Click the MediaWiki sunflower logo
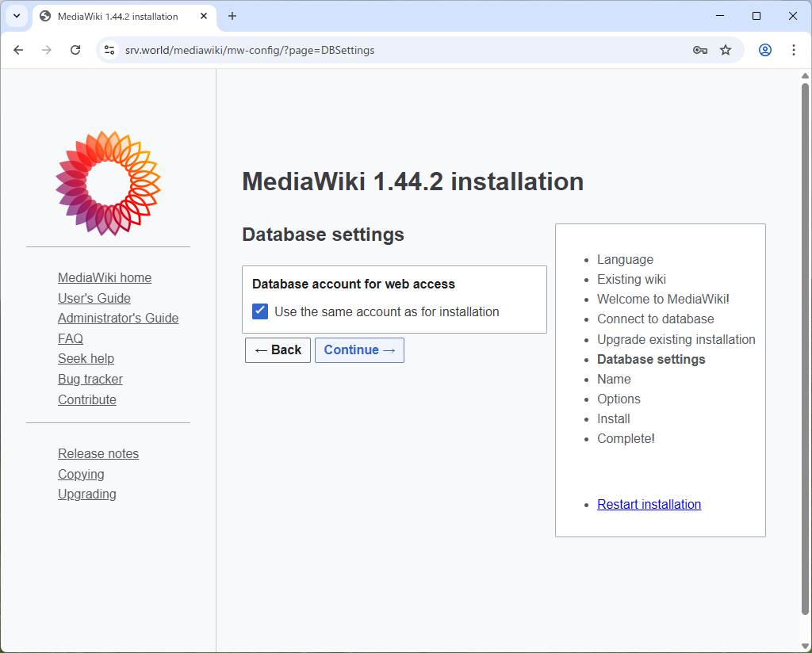 point(108,183)
